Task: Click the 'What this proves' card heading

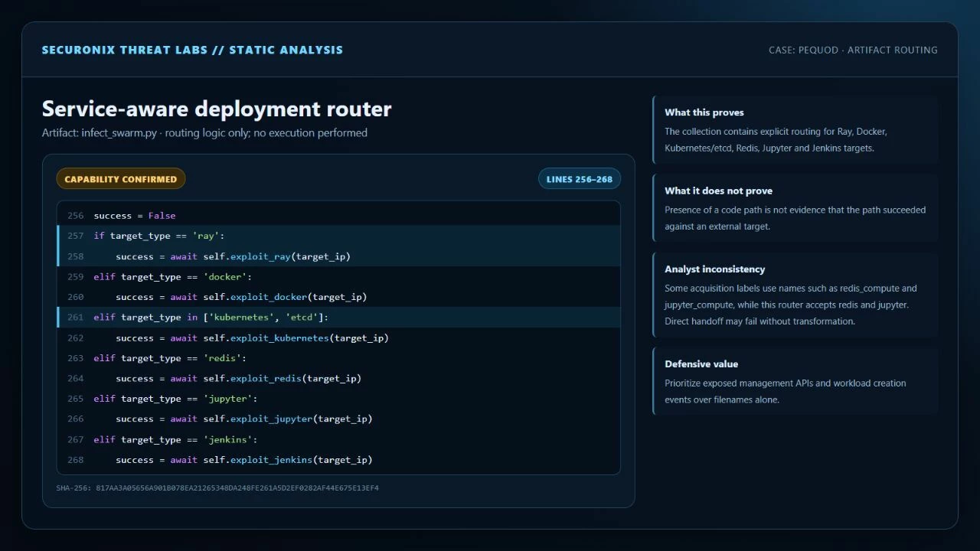Action: 704,112
